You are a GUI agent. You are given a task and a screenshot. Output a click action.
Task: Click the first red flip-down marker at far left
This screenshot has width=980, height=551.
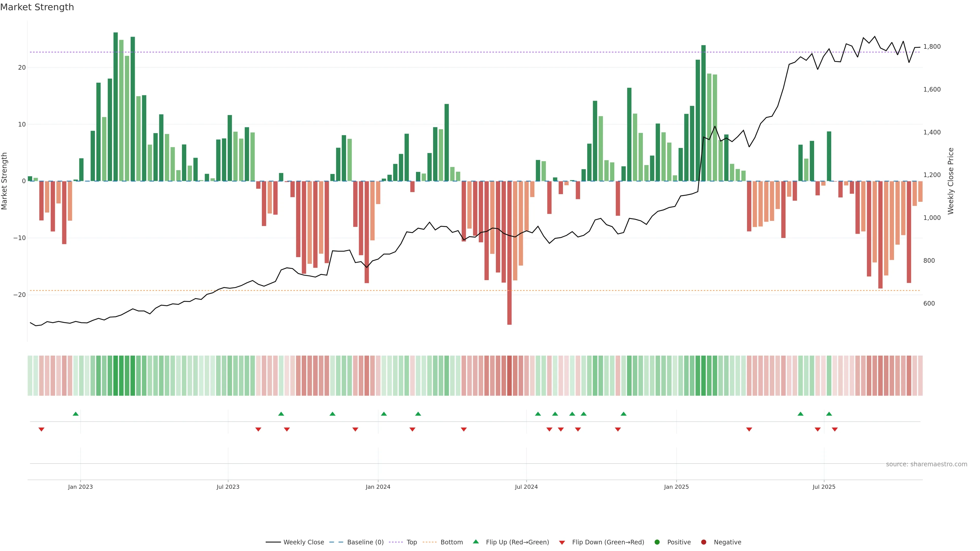(41, 429)
